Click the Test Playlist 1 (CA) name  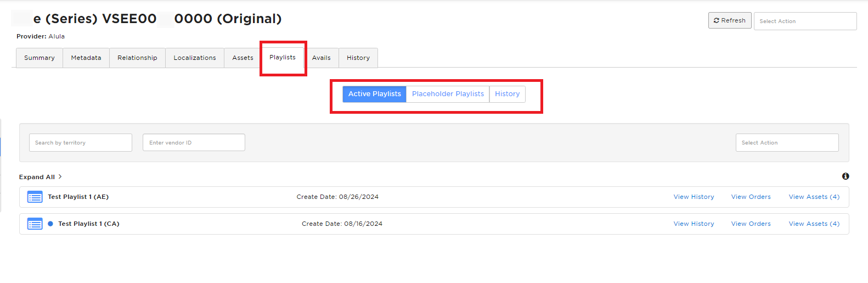point(89,224)
